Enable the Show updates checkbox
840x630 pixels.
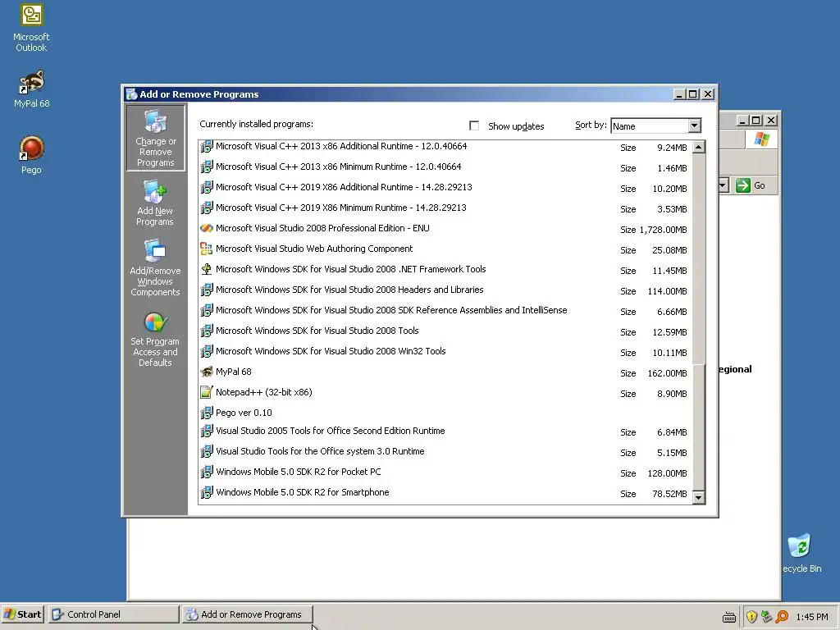pyautogui.click(x=474, y=126)
